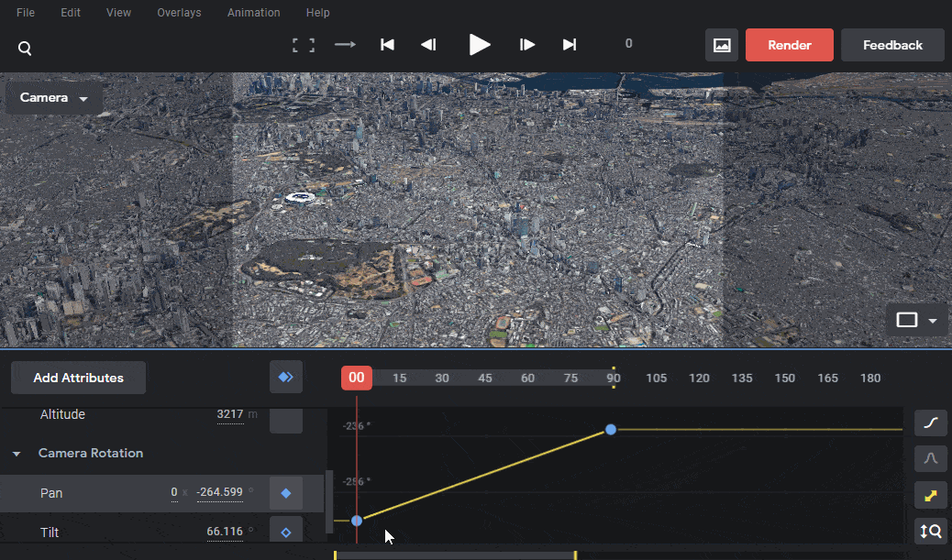Click the red Render button

[790, 45]
